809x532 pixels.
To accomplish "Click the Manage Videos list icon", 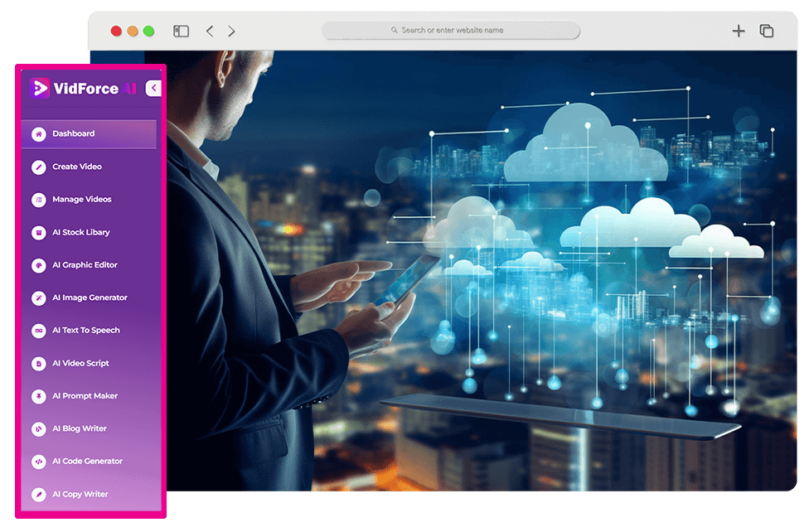I will click(x=38, y=200).
